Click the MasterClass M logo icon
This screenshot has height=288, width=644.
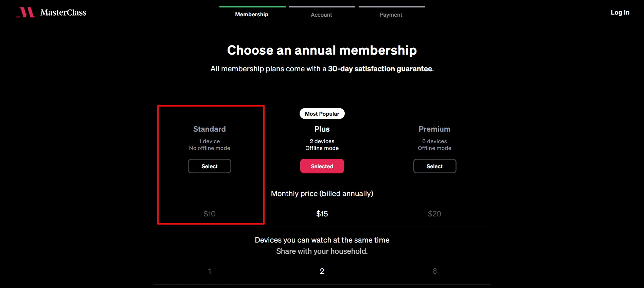pos(26,13)
